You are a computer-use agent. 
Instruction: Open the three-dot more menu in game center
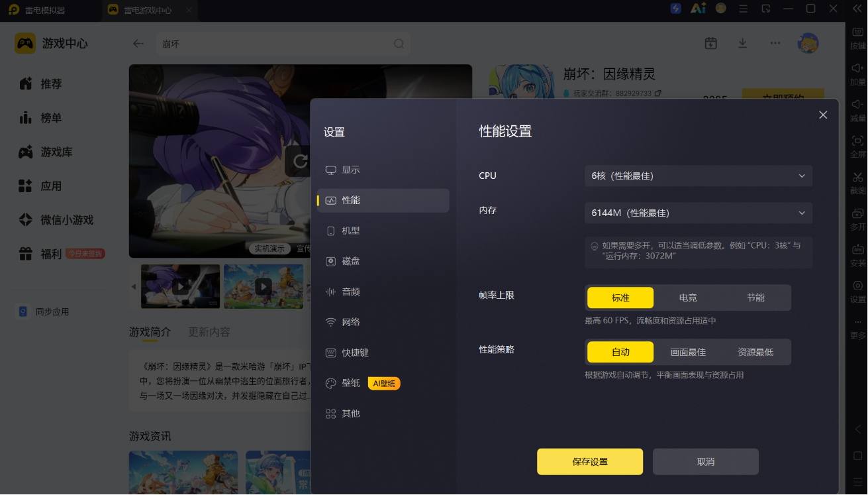pos(775,43)
